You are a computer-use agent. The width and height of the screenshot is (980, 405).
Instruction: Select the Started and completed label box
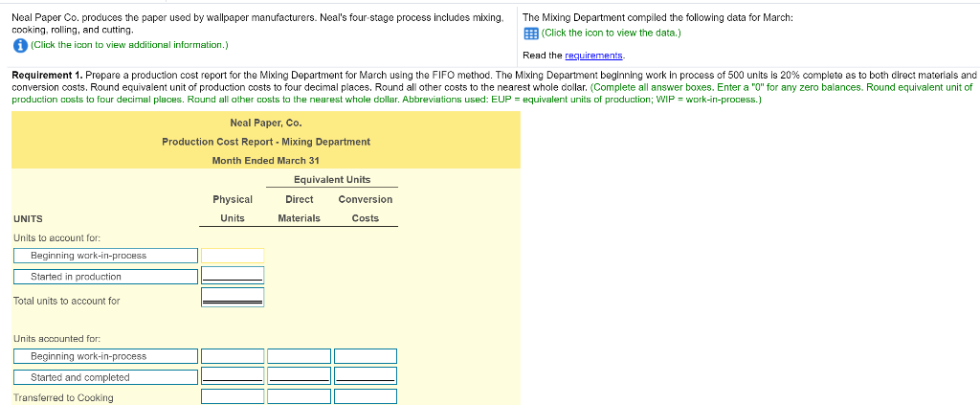pyautogui.click(x=105, y=377)
